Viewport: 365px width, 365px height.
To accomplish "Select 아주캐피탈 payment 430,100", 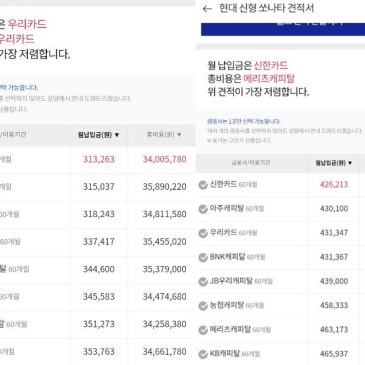I will click(334, 209).
